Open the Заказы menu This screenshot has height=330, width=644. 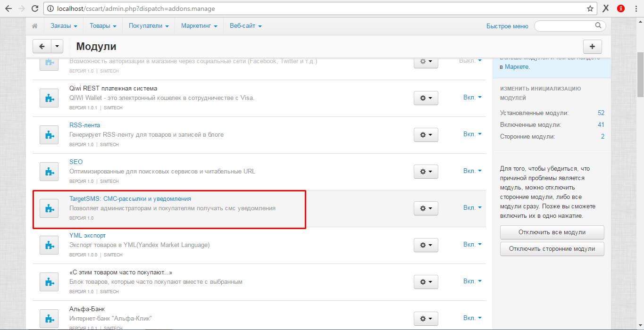[64, 26]
